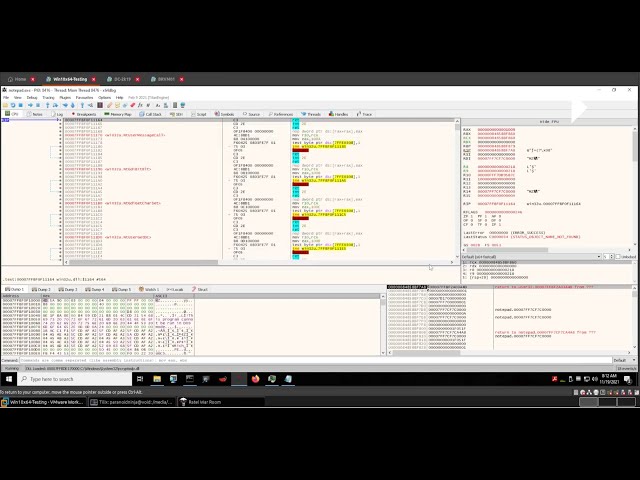640x480 pixels.
Task: Click the hex dump pane vertical scrollbar
Action: [383, 324]
